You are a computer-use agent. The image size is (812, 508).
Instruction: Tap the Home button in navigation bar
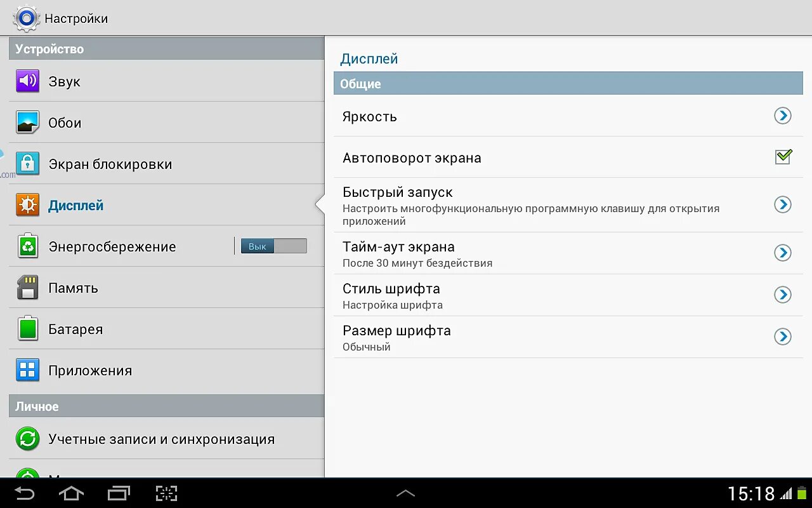click(x=71, y=493)
